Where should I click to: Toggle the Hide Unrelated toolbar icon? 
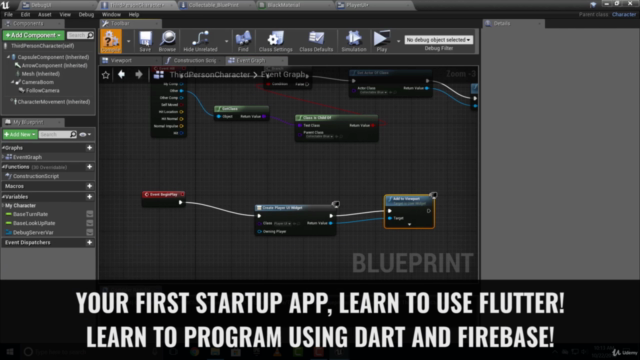(200, 41)
